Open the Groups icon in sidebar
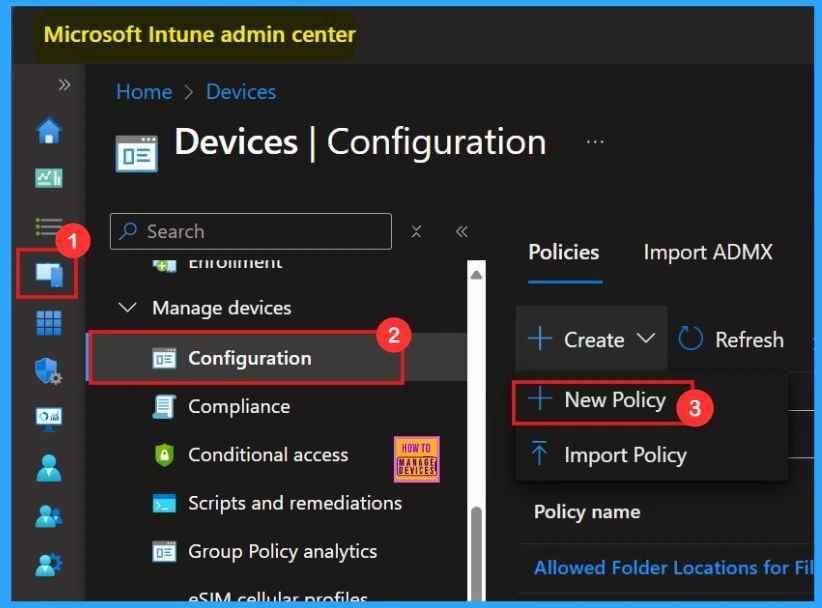 click(49, 516)
